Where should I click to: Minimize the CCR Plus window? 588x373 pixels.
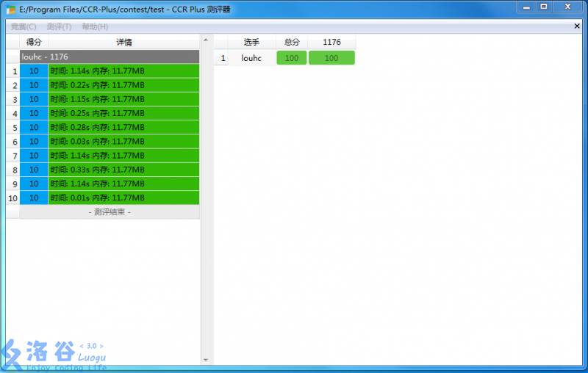526,7
